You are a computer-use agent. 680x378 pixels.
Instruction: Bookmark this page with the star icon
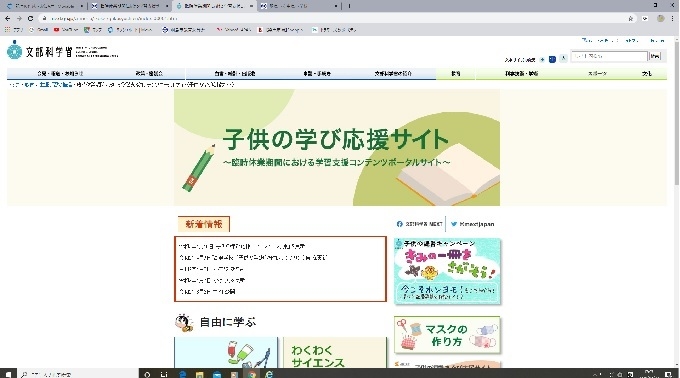tap(631, 19)
